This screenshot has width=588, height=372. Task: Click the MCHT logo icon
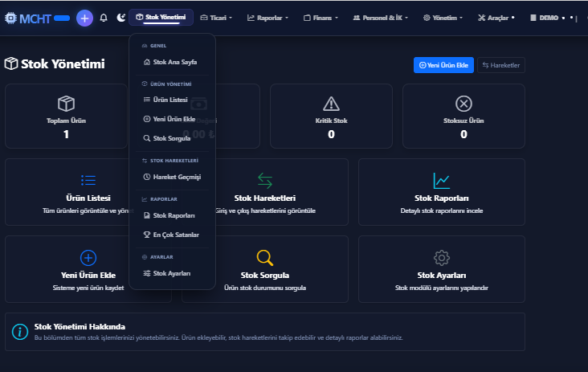(11, 18)
